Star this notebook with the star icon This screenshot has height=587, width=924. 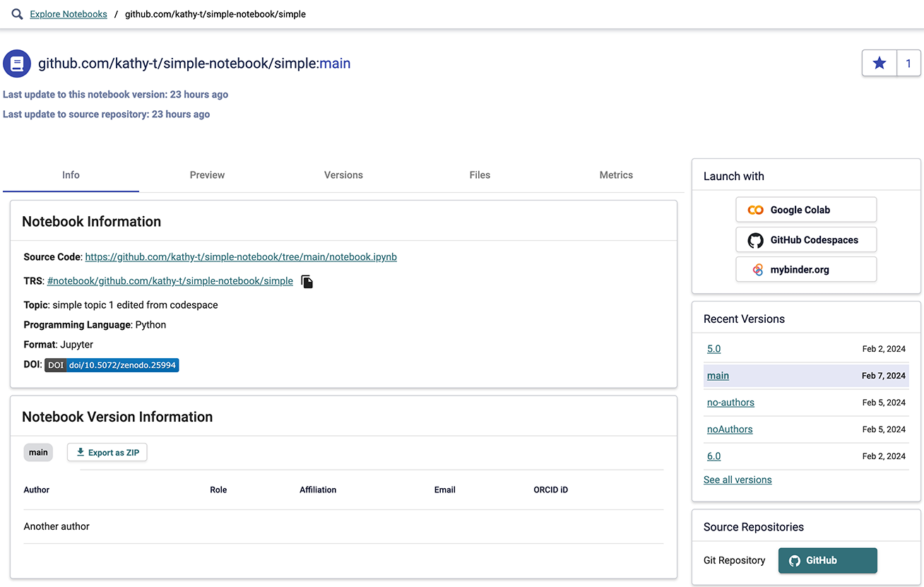pos(879,64)
